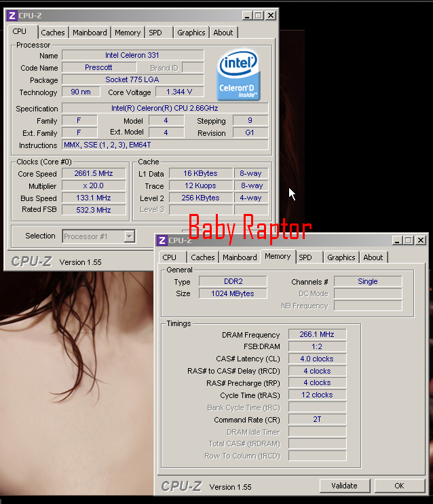The width and height of the screenshot is (433, 504).
Task: Click the CPU-Z app icon in CPU window titlebar
Action: pos(12,16)
